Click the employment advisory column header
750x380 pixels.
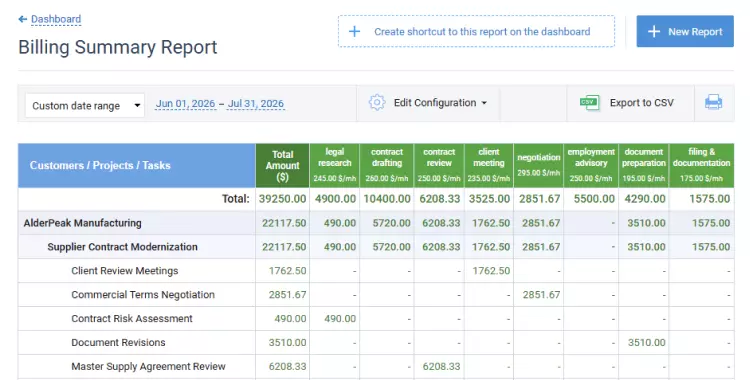click(x=591, y=165)
